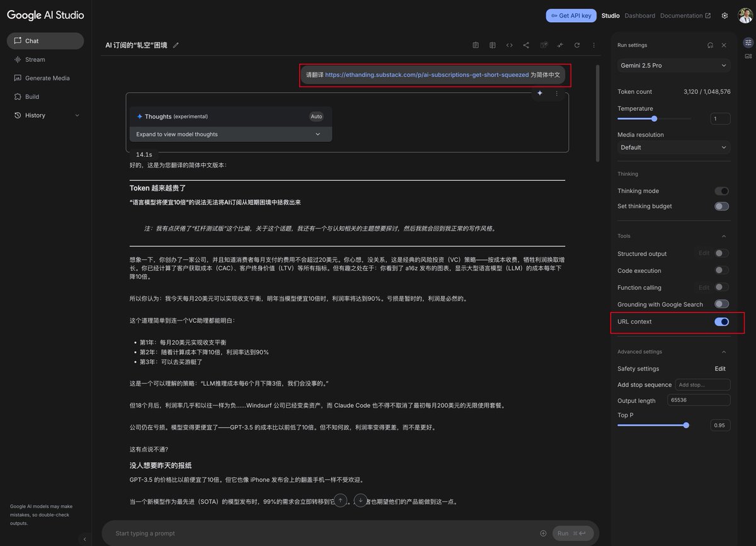The width and height of the screenshot is (756, 546).
Task: Close the Run settings panel
Action: coord(724,45)
